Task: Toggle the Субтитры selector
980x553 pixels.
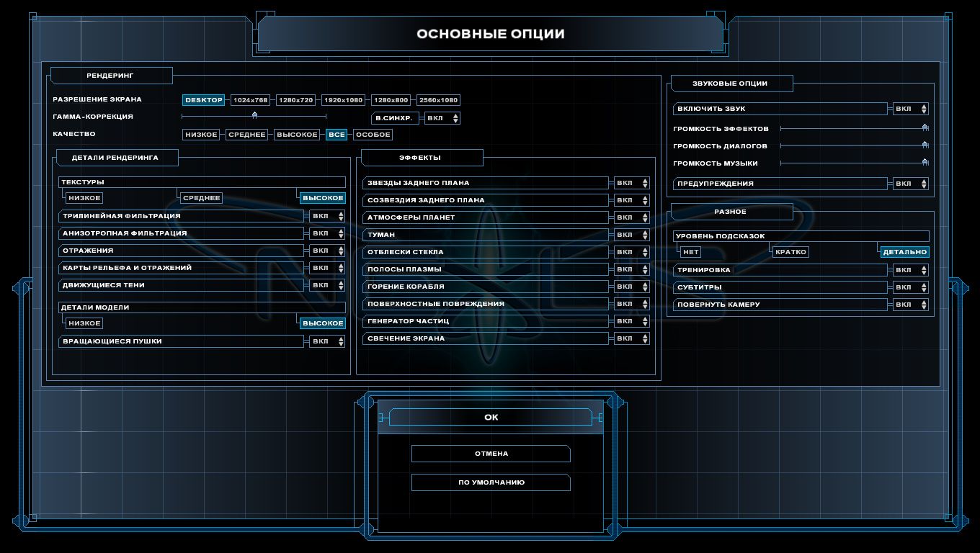Action: 911,287
